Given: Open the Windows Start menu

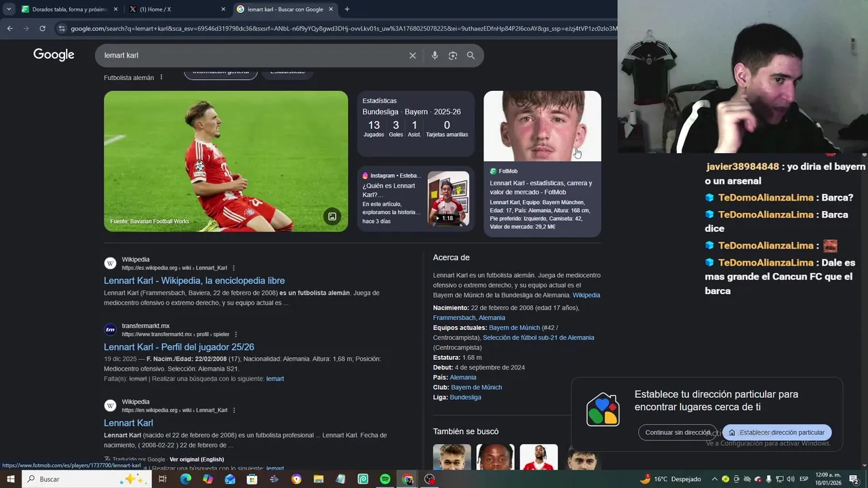Looking at the screenshot, I should (x=9, y=479).
